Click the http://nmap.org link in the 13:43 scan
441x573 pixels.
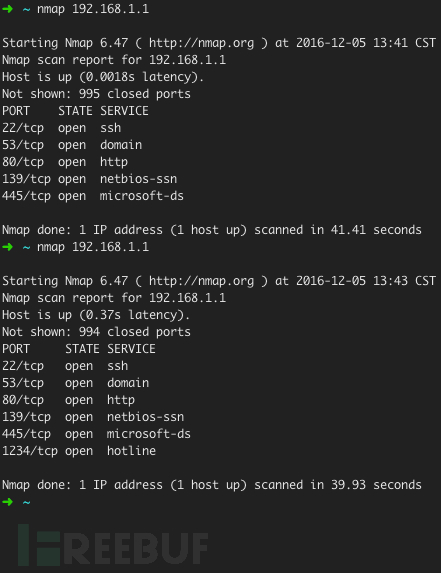201,281
